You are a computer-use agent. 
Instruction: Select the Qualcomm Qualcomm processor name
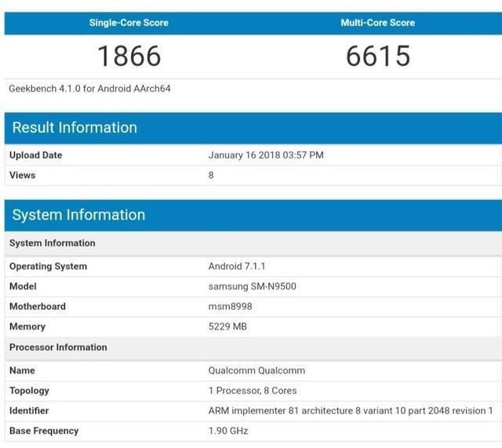pos(256,370)
